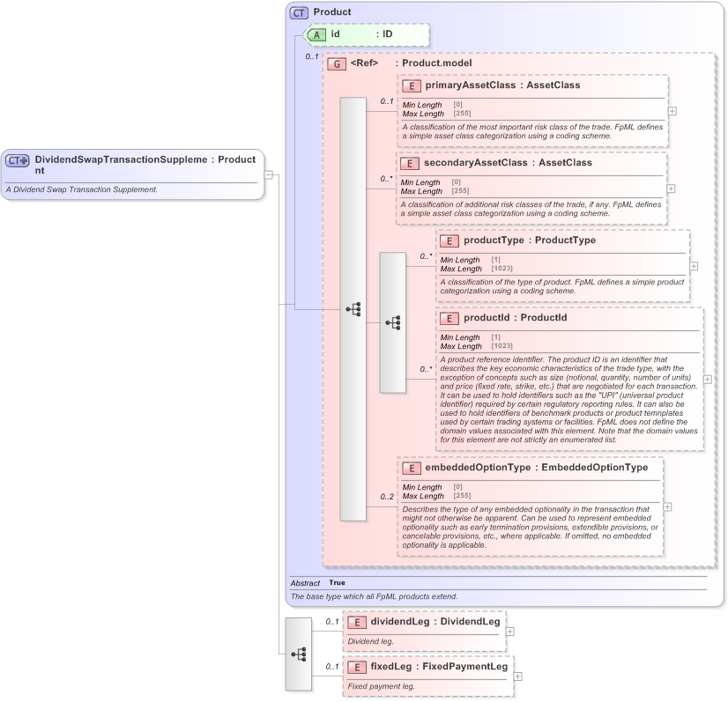This screenshot has height=702, width=728.
Task: Click the 0..1 cardinality beside Product.model
Action: (x=312, y=56)
